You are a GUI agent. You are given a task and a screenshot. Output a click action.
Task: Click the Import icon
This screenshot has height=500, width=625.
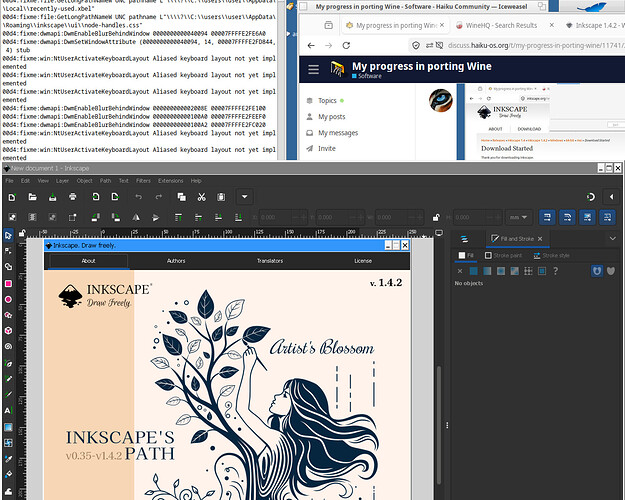point(95,197)
